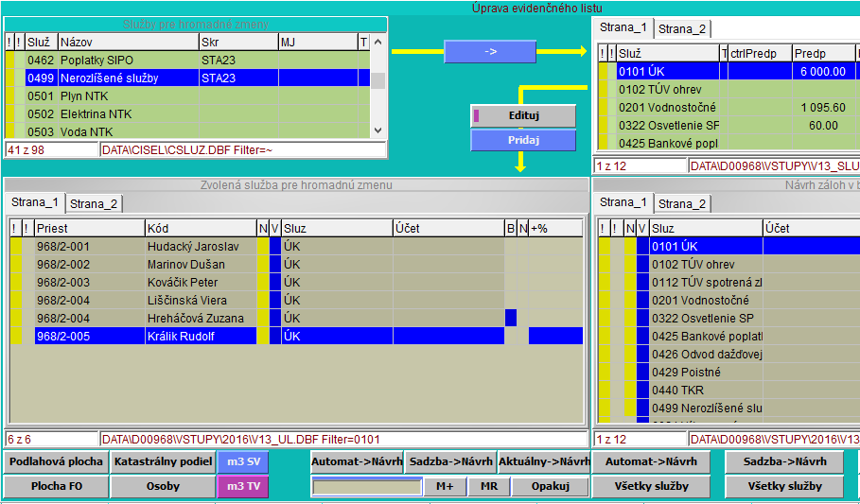Open Strana_2 tab in Návrh záloh panel
860x504 pixels.
click(683, 204)
